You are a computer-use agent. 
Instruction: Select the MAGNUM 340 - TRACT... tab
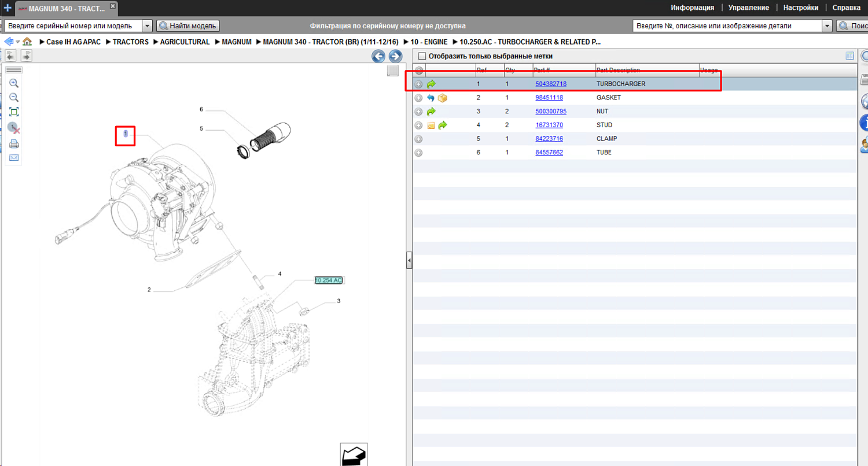(67, 8)
